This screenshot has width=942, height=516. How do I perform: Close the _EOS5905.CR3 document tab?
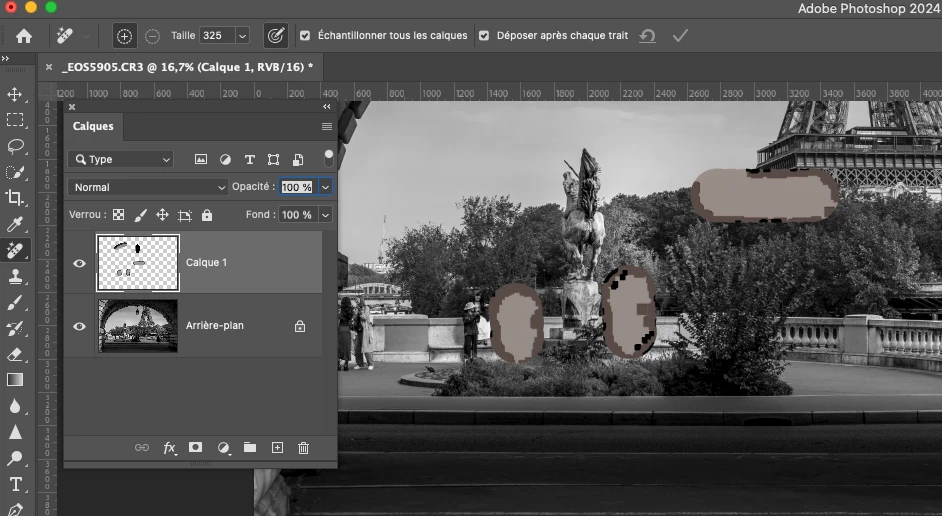pyautogui.click(x=49, y=67)
